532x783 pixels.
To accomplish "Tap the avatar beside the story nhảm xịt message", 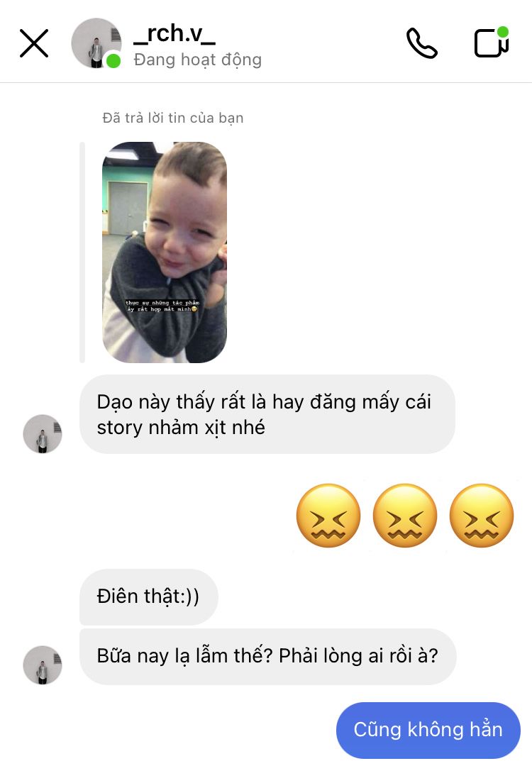I will [43, 434].
